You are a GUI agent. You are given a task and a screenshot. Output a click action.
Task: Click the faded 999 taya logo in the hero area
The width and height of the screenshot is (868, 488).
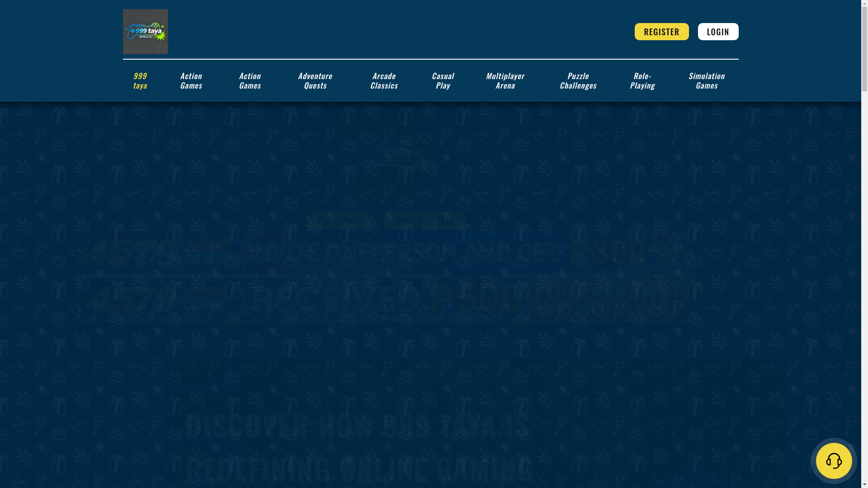(x=389, y=153)
